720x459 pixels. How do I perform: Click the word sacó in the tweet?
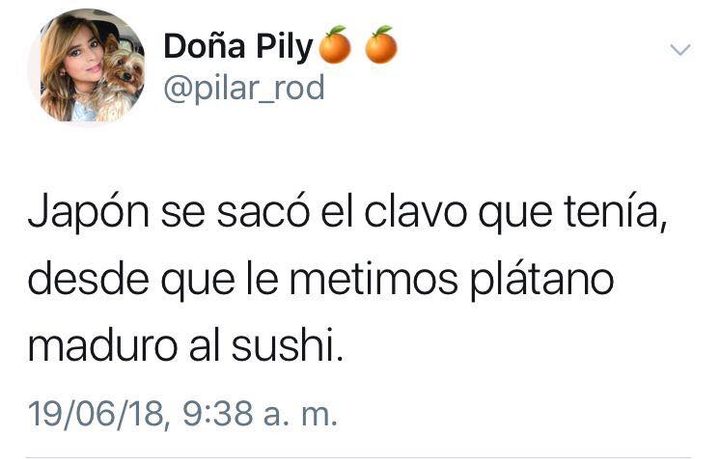coord(263,213)
